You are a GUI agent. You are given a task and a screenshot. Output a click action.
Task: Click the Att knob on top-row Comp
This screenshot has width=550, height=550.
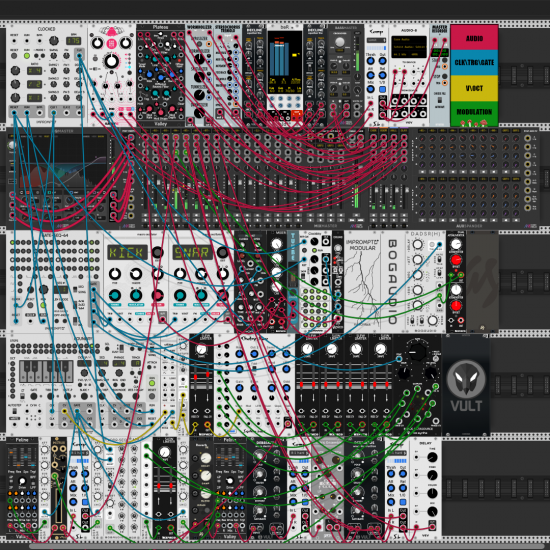coord(371,75)
